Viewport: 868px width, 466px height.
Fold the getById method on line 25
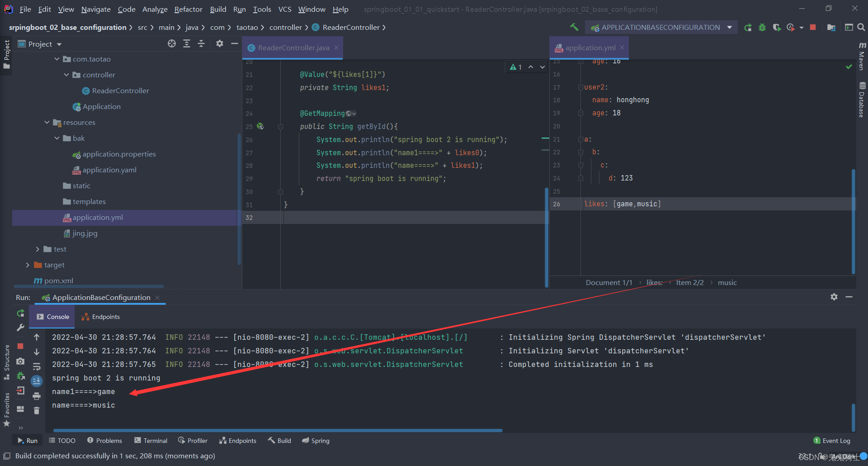tap(280, 127)
